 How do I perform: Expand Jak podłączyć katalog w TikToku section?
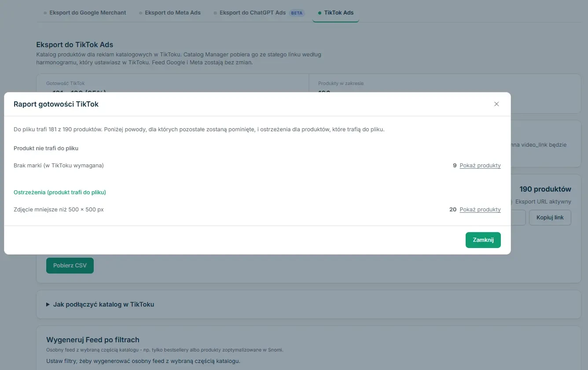(x=100, y=304)
